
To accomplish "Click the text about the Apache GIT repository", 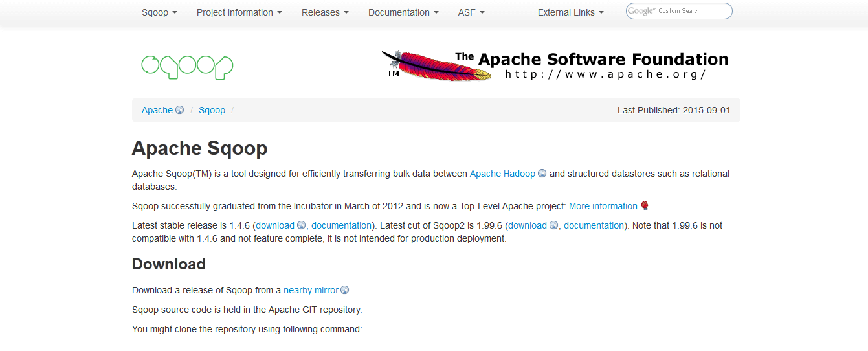I will tap(247, 310).
